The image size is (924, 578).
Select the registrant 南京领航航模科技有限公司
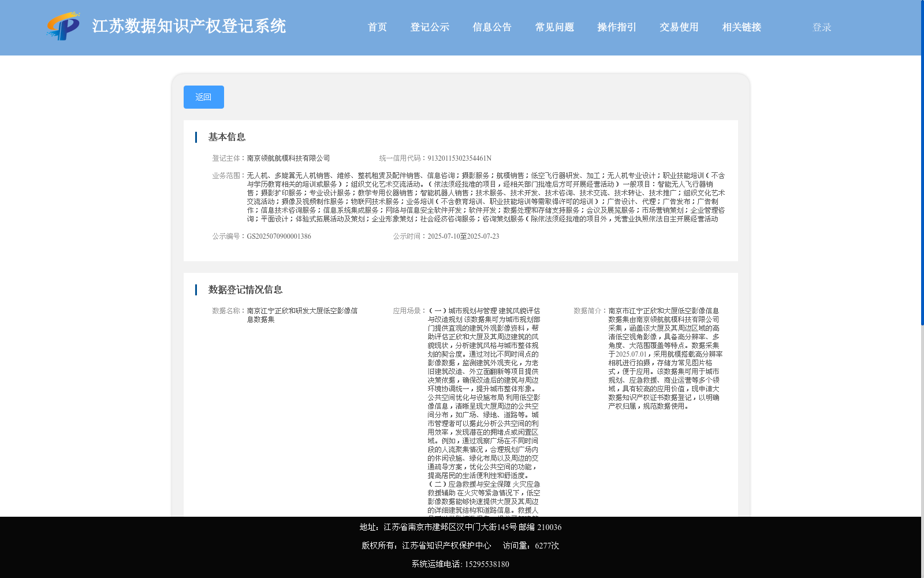pyautogui.click(x=288, y=158)
